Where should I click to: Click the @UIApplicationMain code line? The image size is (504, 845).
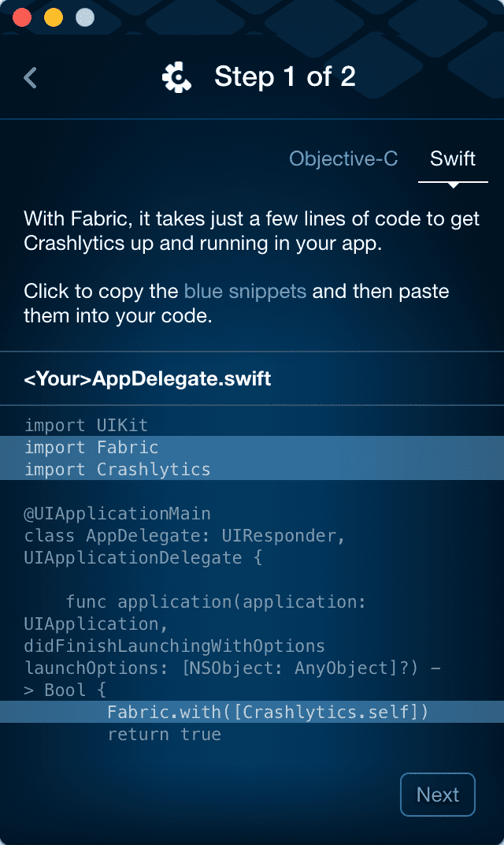click(117, 514)
